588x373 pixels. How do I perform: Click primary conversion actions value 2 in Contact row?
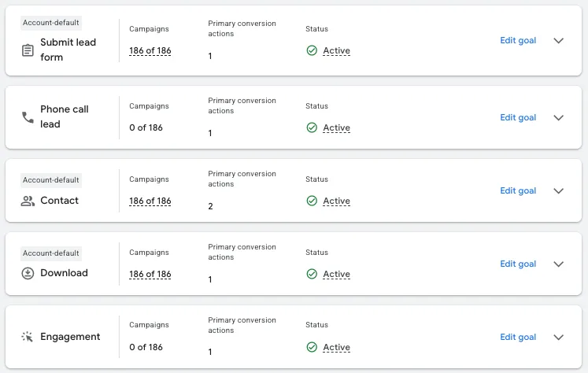click(210, 206)
